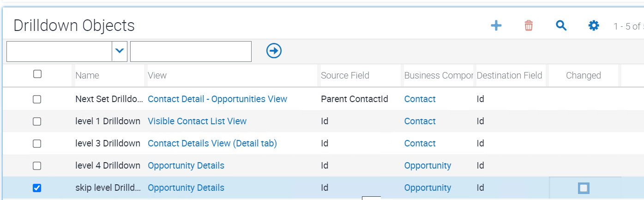Check the Next Set Drilldown row checkbox
644x200 pixels.
[37, 99]
